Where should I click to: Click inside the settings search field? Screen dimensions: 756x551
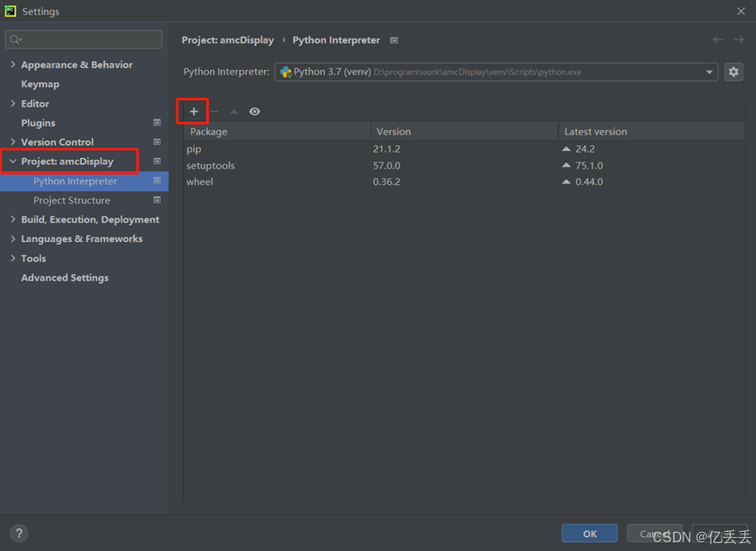click(83, 39)
